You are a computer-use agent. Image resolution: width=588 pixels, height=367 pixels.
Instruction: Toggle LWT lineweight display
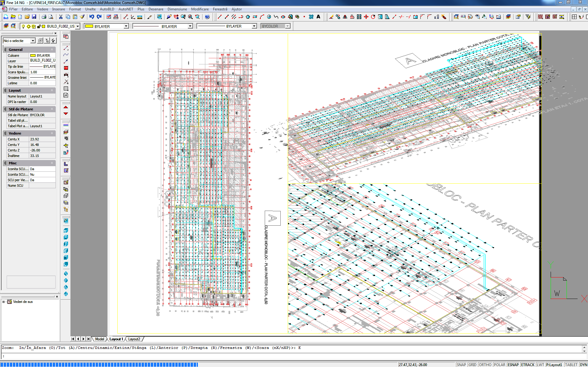[x=541, y=365]
